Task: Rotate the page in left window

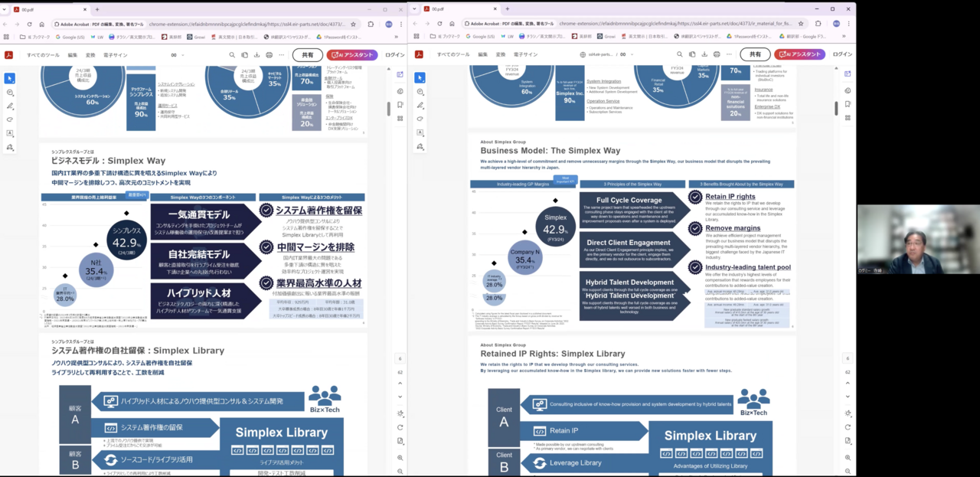Action: (x=400, y=427)
